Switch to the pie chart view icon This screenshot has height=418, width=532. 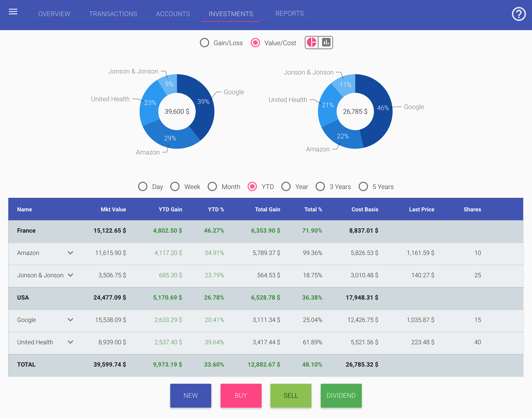click(312, 42)
